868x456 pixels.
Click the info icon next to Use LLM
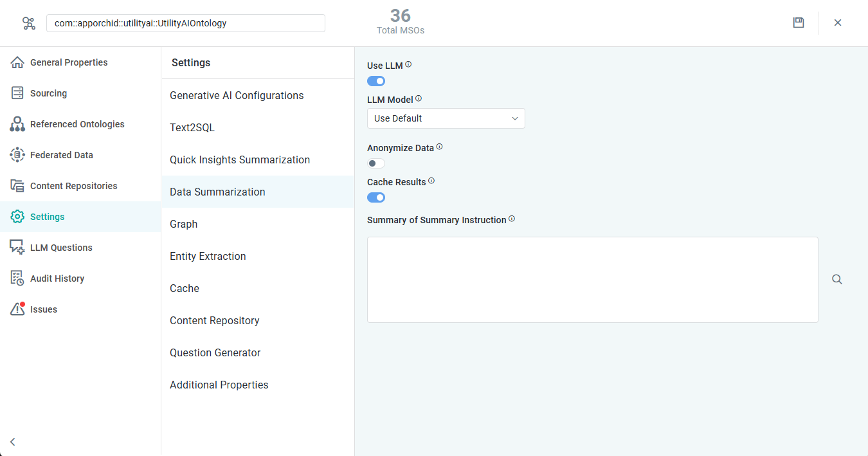coord(408,64)
